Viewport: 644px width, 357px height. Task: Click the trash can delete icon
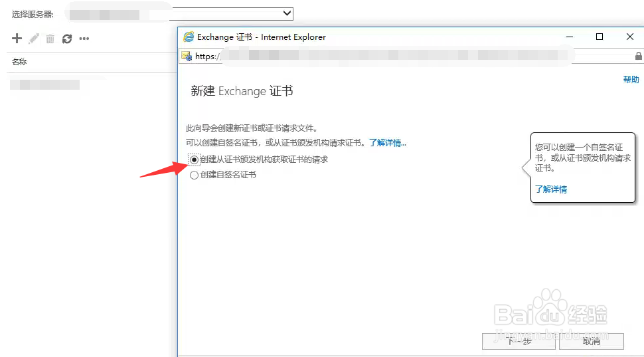(x=50, y=39)
